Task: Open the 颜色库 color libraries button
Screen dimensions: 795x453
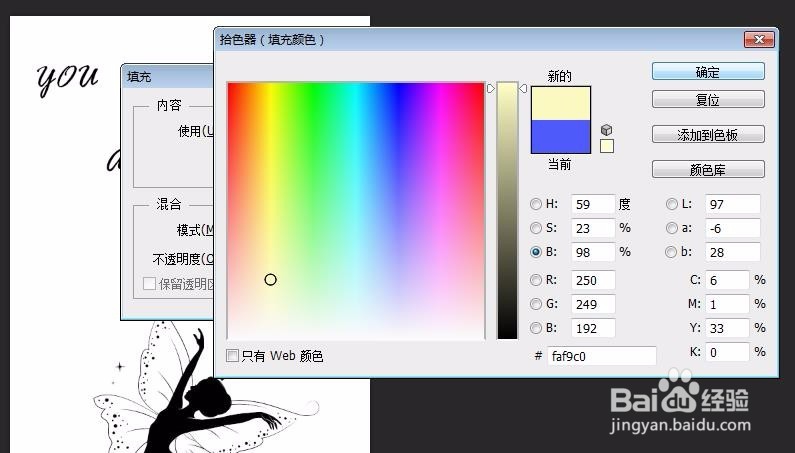Action: 708,169
